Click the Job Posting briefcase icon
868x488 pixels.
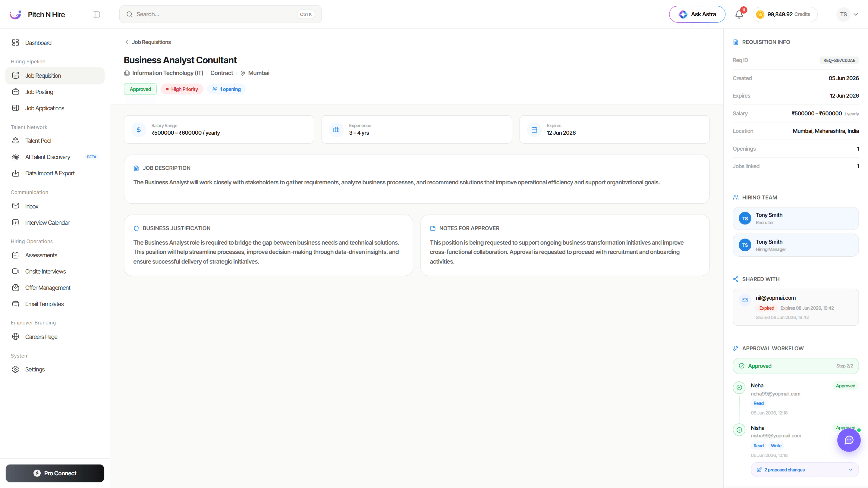[x=15, y=92]
